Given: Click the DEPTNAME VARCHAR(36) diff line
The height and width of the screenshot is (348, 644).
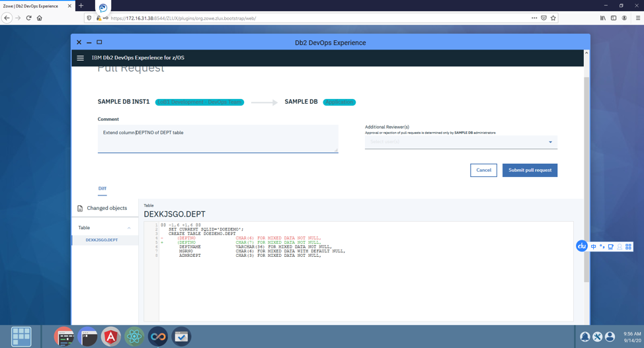Looking at the screenshot, I should (x=255, y=247).
